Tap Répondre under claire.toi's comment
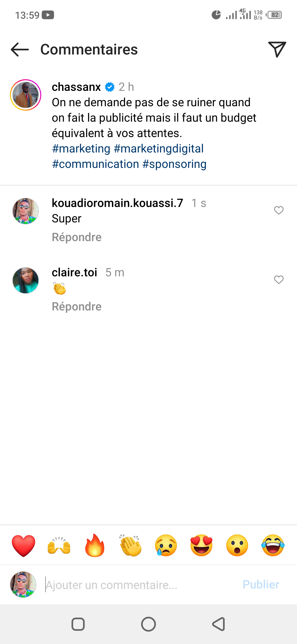Screen dimensions: 297x644 coord(77,307)
